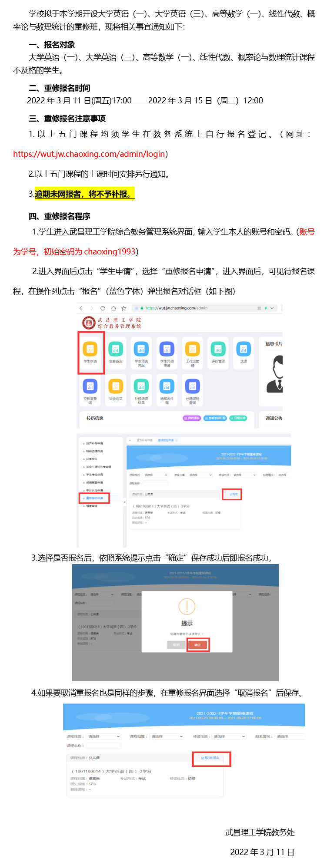
Task: Click the red 确定 button in the dialog
Action: [x=198, y=645]
